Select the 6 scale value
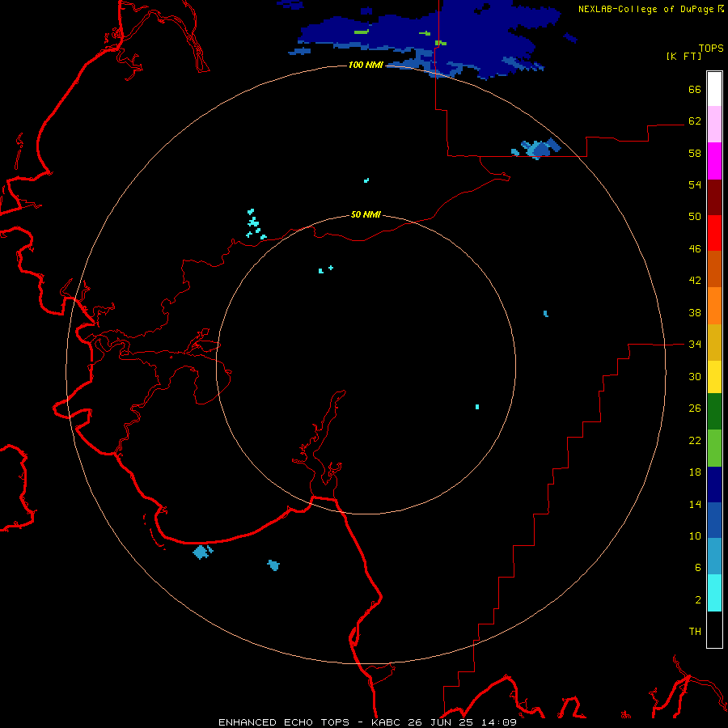This screenshot has width=728, height=728. pyautogui.click(x=698, y=568)
